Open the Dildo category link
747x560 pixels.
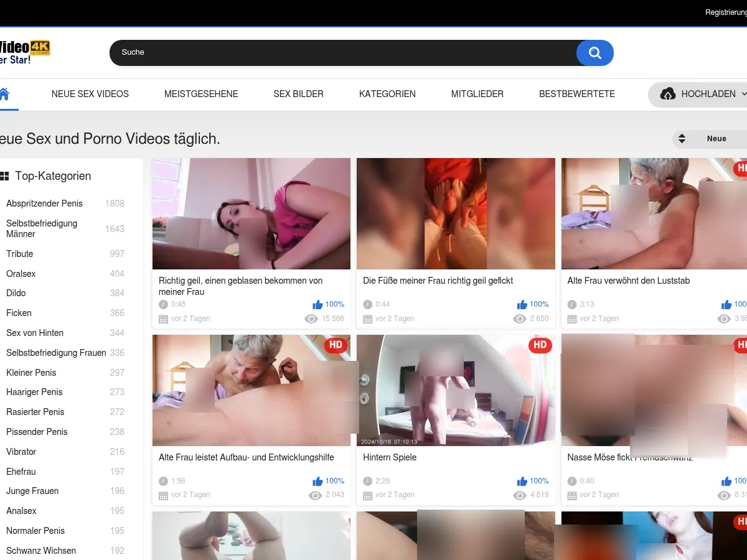pos(16,293)
